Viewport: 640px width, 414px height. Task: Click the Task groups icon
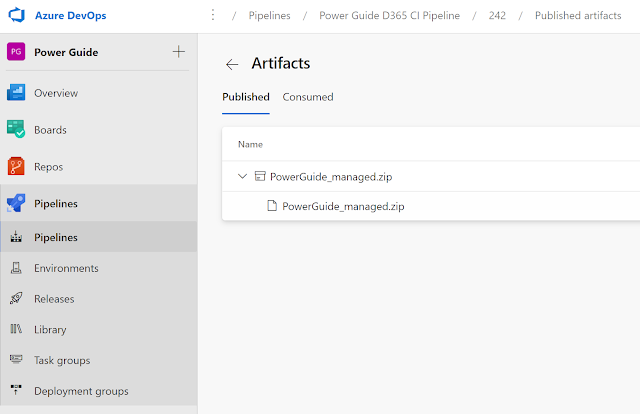16,359
